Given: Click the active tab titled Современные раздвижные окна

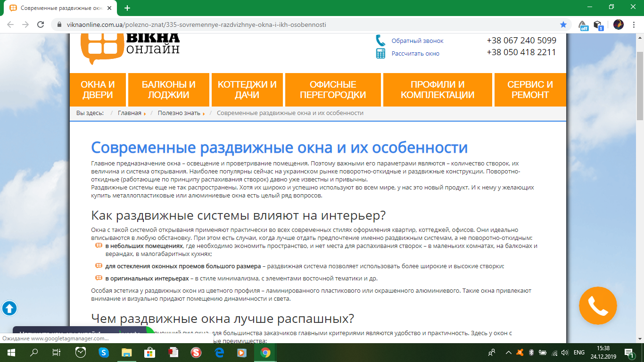Looking at the screenshot, I should (61, 8).
